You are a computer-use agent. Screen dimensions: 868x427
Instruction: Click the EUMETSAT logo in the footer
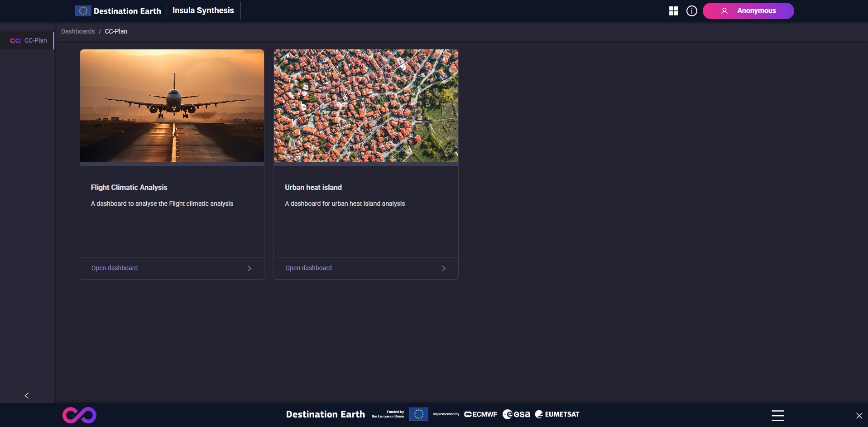[556, 414]
